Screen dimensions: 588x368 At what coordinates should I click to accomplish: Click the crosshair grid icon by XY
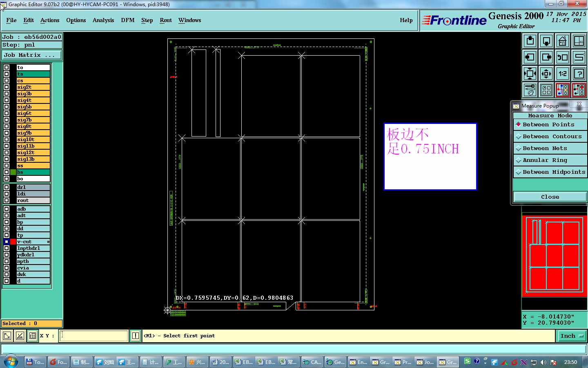[33, 336]
